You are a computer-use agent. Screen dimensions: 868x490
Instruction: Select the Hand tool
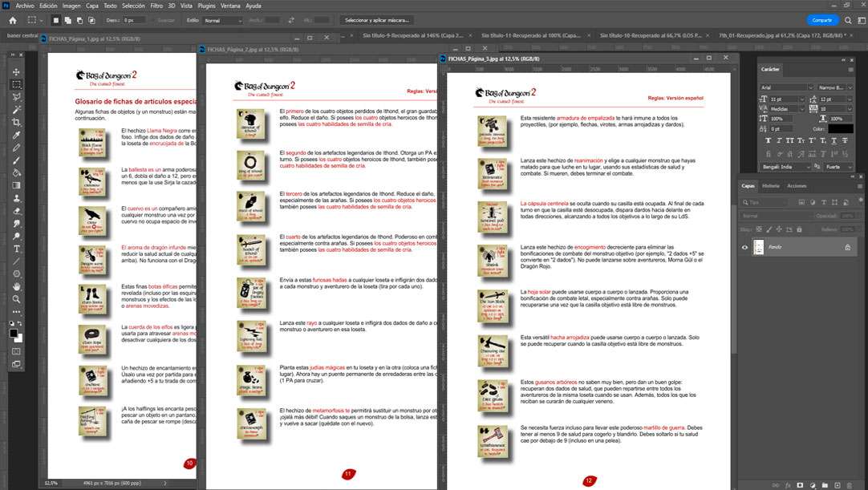(x=16, y=285)
